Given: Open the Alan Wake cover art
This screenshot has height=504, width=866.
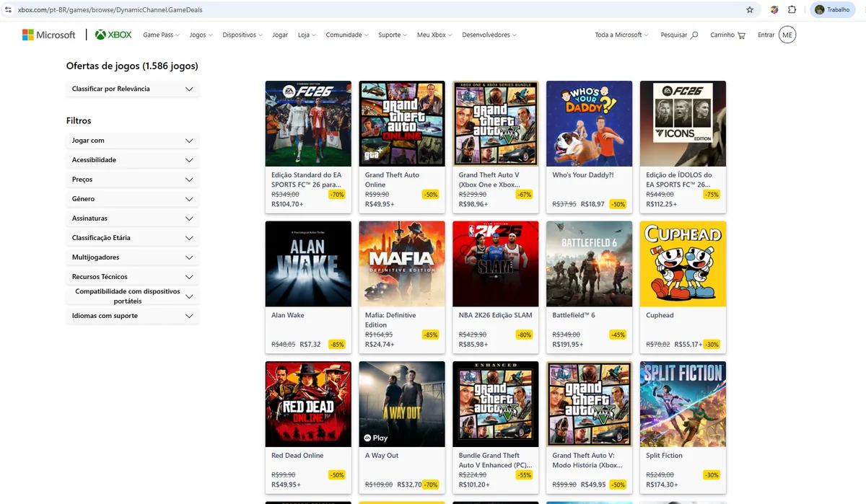Looking at the screenshot, I should click(308, 264).
